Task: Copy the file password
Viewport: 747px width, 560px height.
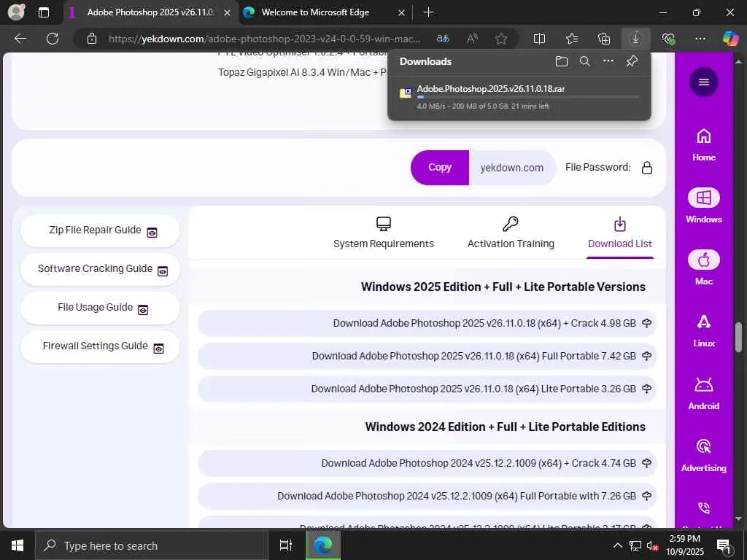Action: [x=440, y=168]
